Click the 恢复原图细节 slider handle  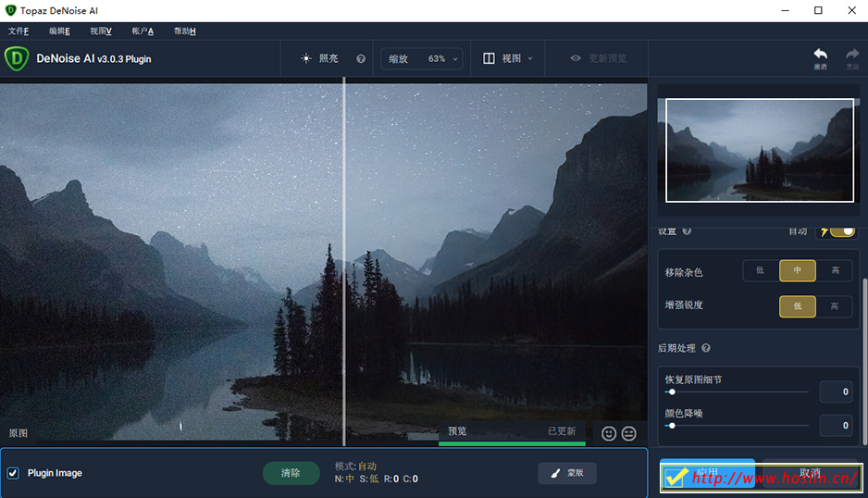[672, 392]
